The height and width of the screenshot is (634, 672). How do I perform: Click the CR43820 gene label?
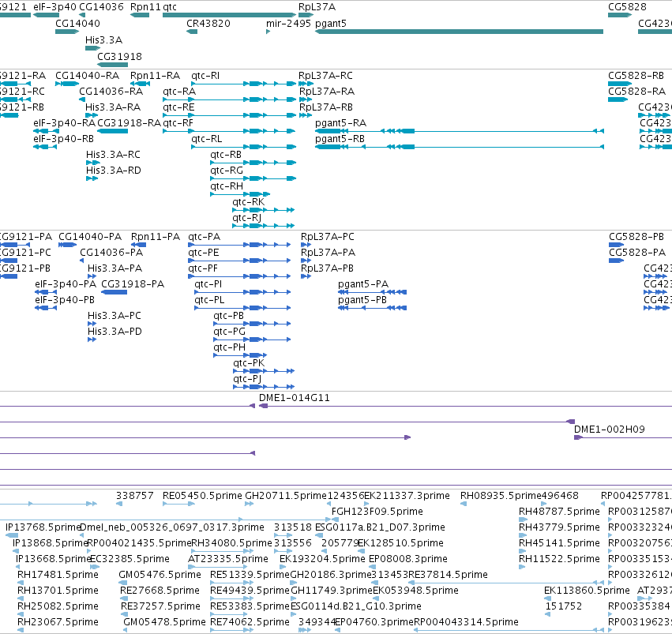tap(208, 24)
